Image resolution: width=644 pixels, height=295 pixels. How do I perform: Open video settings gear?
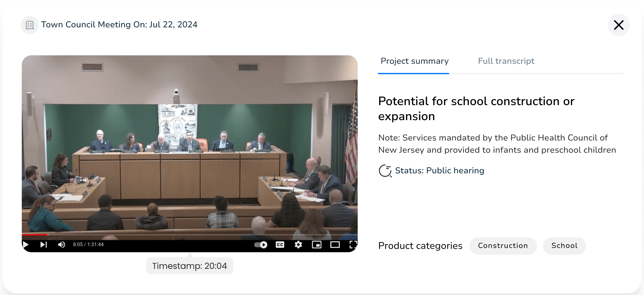pyautogui.click(x=298, y=245)
